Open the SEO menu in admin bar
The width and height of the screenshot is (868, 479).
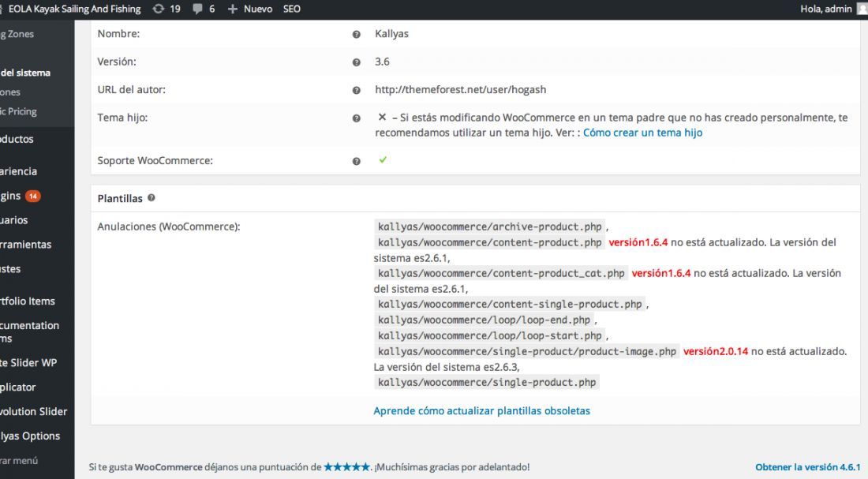(292, 9)
